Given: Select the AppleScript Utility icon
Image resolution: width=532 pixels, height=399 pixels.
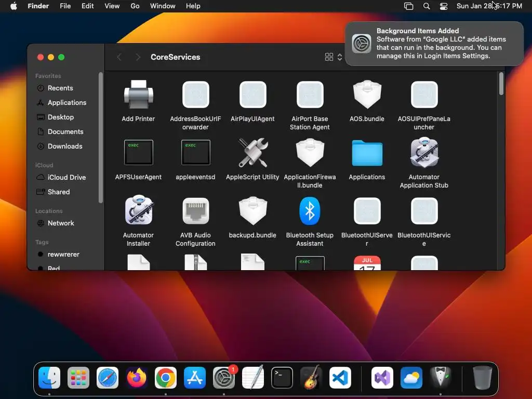Looking at the screenshot, I should tap(253, 152).
